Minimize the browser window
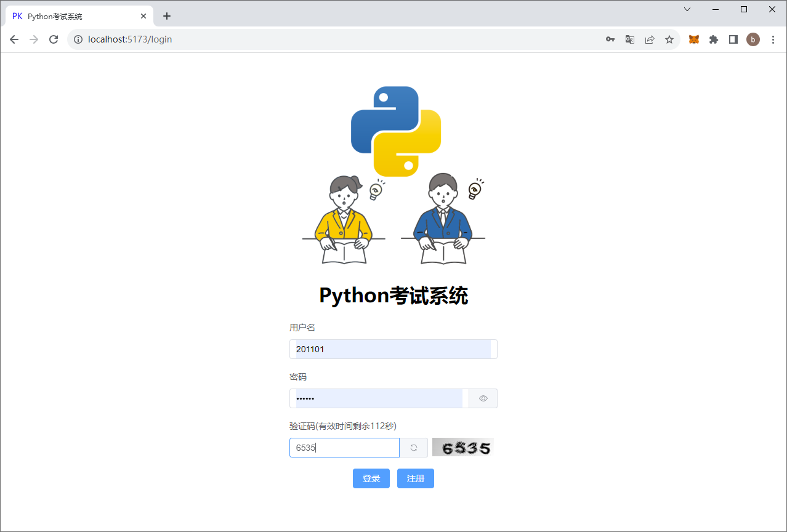The height and width of the screenshot is (532, 787). [x=716, y=9]
